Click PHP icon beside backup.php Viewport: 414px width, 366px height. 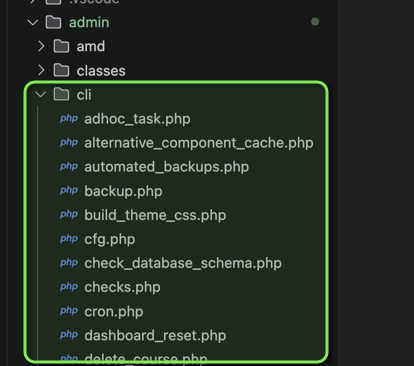[69, 191]
